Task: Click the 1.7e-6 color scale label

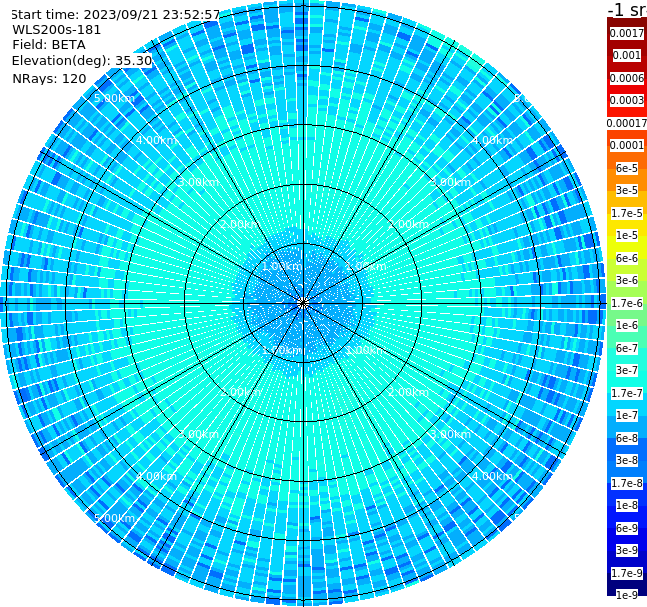Action: [627, 303]
